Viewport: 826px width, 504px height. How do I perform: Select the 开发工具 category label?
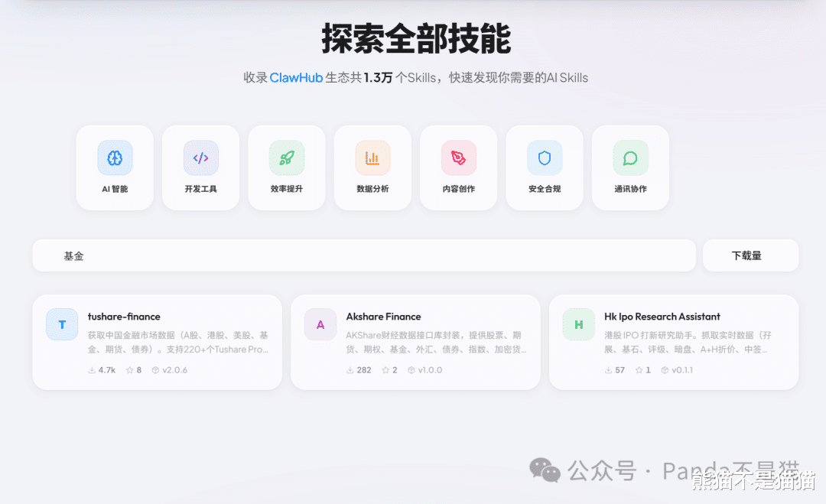click(200, 189)
